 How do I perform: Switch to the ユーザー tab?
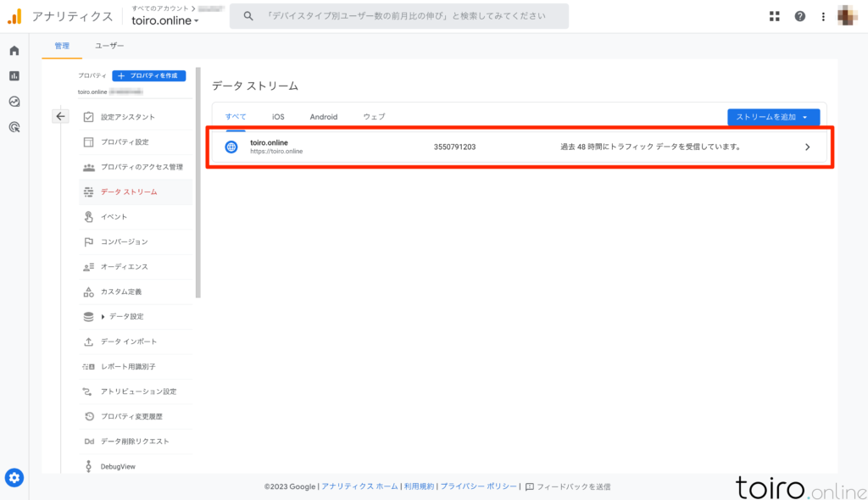coord(109,46)
